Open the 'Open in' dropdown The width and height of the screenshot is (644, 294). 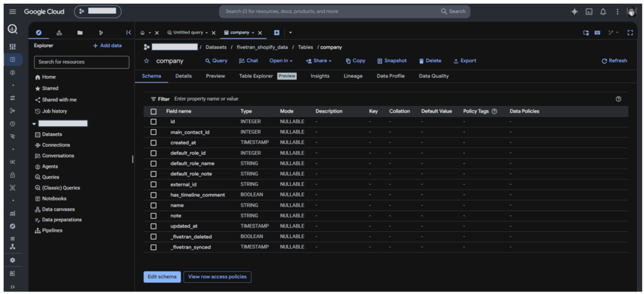tap(281, 61)
